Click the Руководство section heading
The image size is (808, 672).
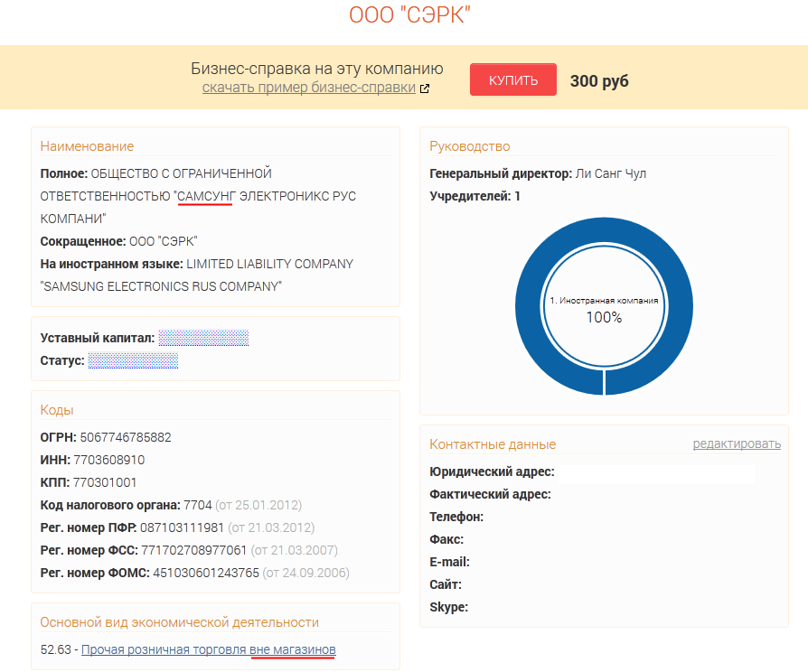click(x=469, y=146)
